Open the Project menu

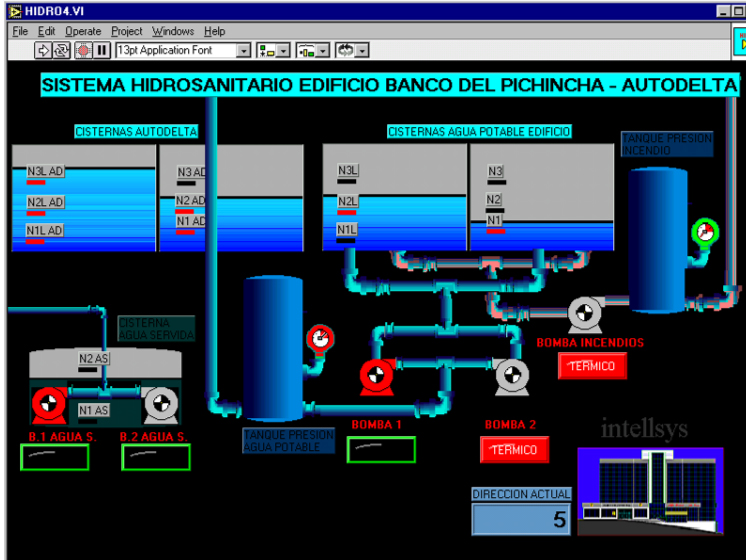127,31
